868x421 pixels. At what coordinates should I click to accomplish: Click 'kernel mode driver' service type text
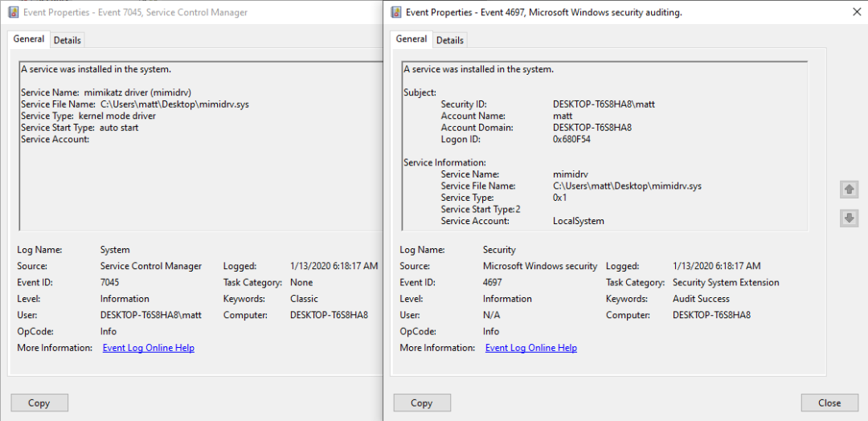(x=117, y=116)
